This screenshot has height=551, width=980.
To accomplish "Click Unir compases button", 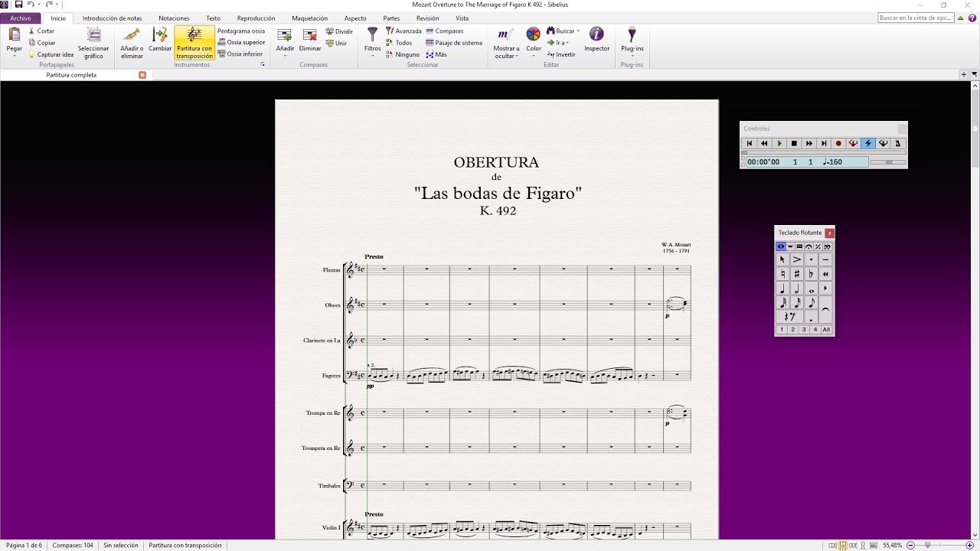I will pos(336,43).
